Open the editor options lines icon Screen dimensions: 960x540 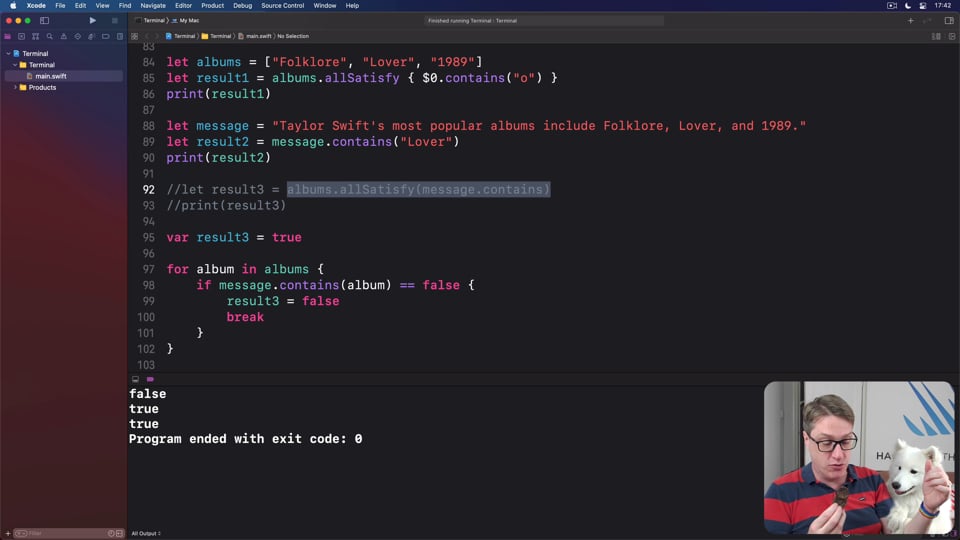[x=936, y=36]
